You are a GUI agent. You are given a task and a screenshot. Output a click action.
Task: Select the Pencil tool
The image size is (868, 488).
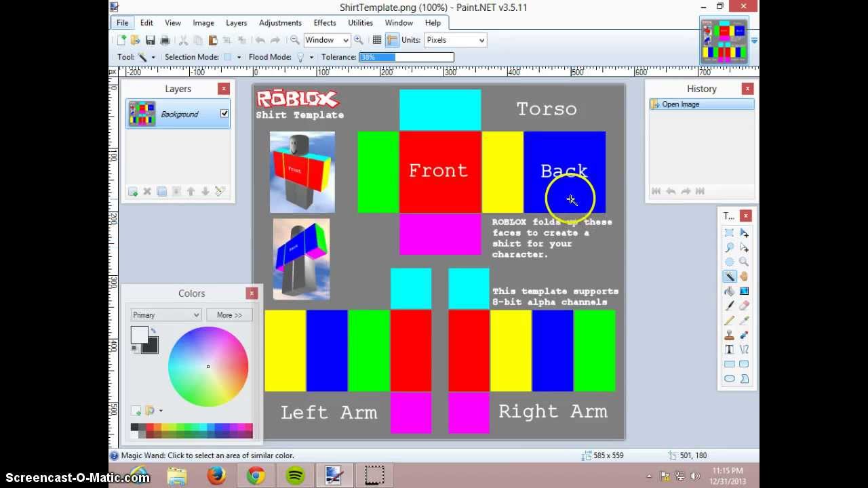[x=730, y=320]
